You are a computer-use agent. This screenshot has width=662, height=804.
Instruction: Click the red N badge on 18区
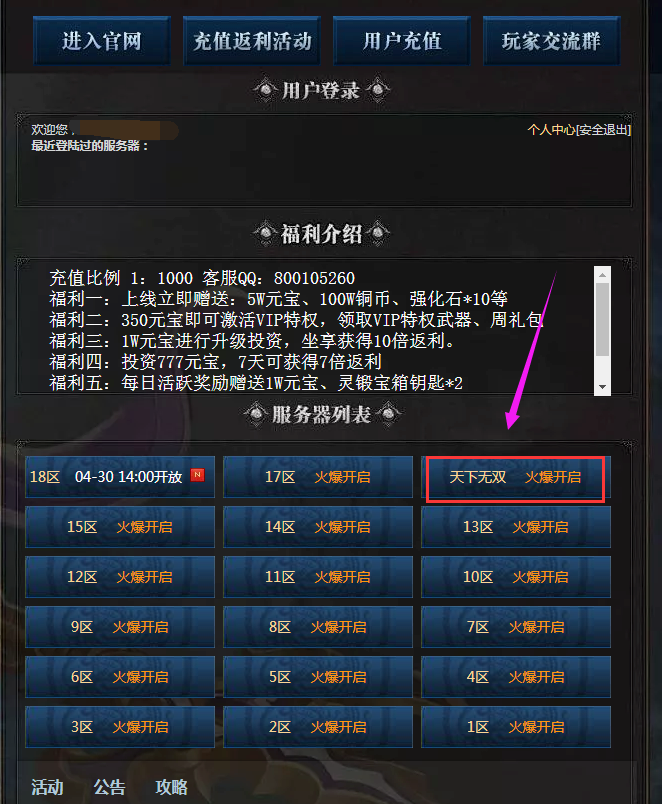point(197,475)
